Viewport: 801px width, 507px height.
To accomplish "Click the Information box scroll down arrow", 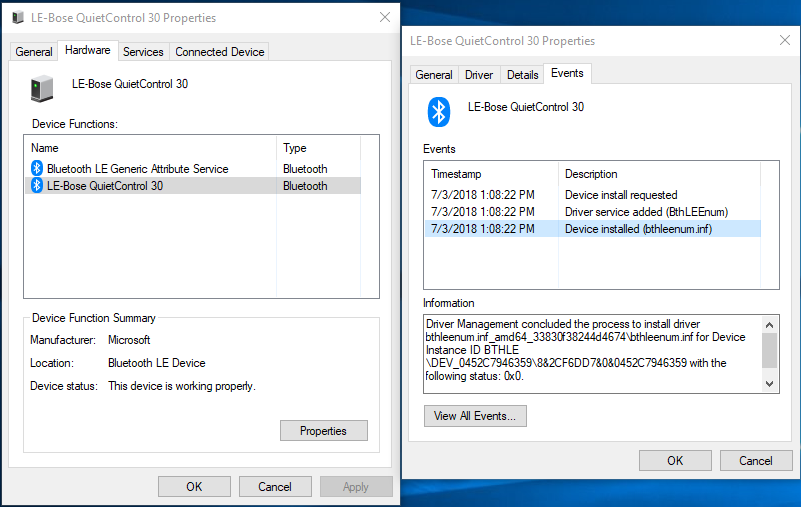I will tap(769, 384).
